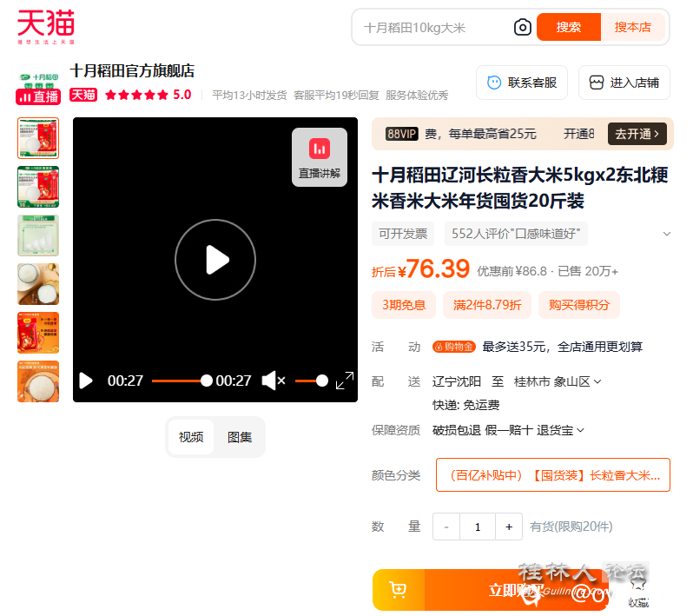Click the orange 搜索 search button

(569, 27)
